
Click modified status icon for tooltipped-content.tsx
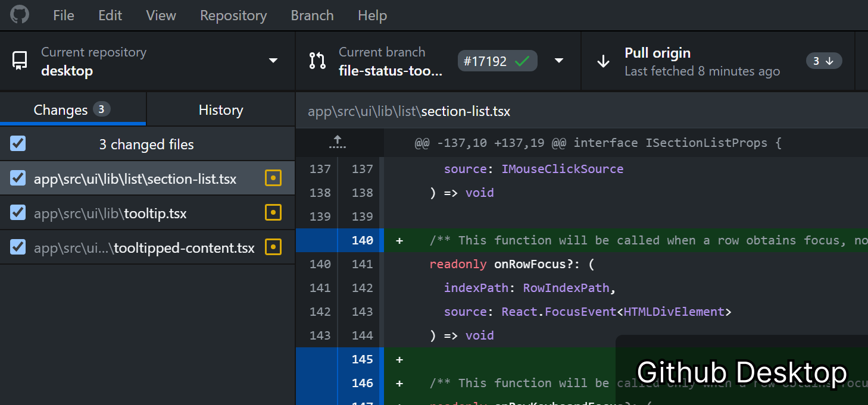(x=273, y=247)
